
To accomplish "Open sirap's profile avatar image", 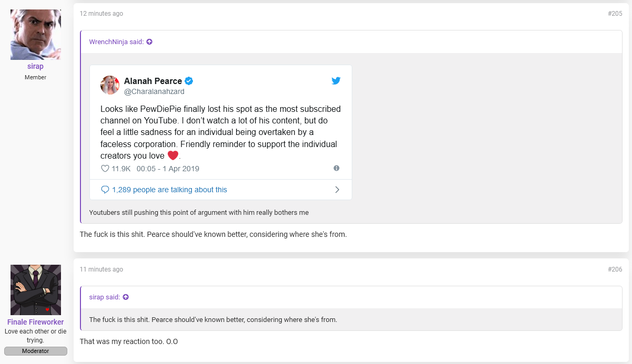I will [36, 35].
